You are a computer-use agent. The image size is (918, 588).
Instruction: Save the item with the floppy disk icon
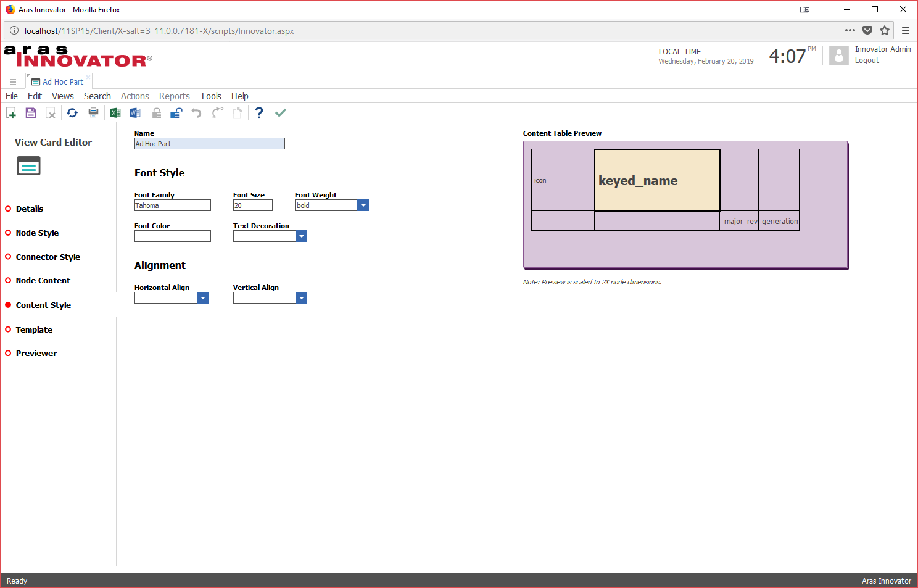tap(31, 112)
